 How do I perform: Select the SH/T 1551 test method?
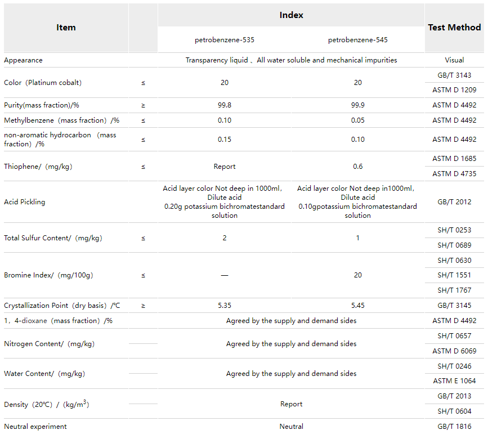(454, 275)
